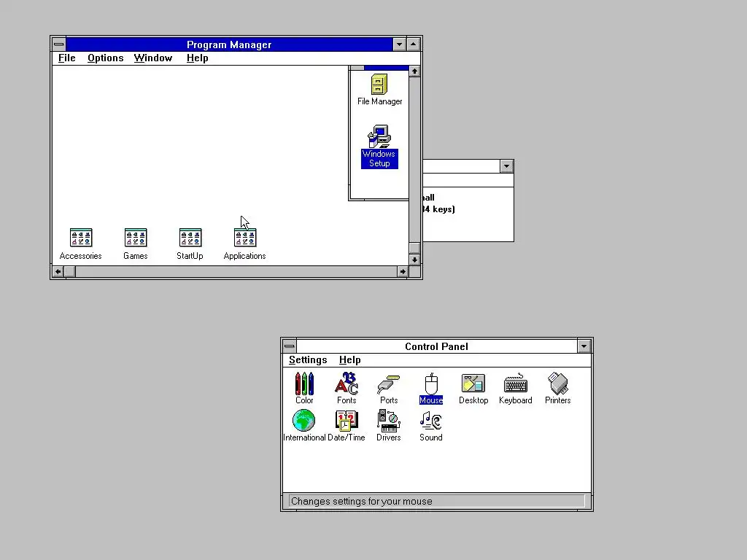Open Fonts in Control Panel
The height and width of the screenshot is (560, 747).
point(347,389)
